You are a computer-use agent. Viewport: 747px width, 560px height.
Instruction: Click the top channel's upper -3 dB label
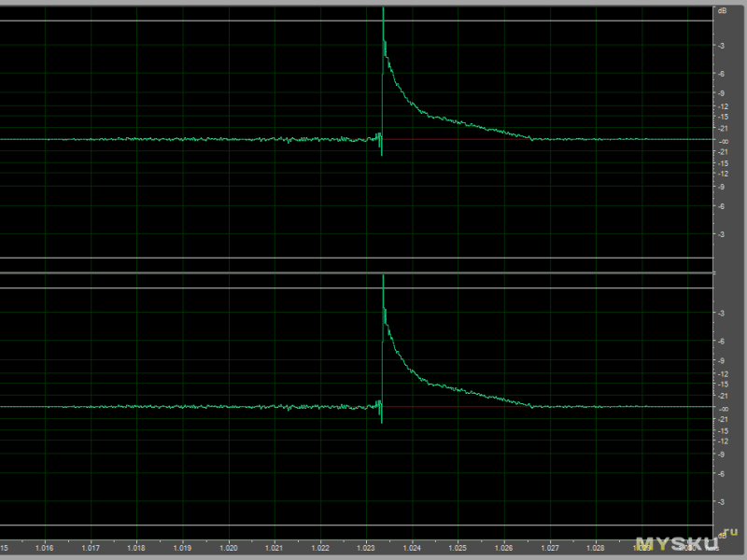[722, 45]
